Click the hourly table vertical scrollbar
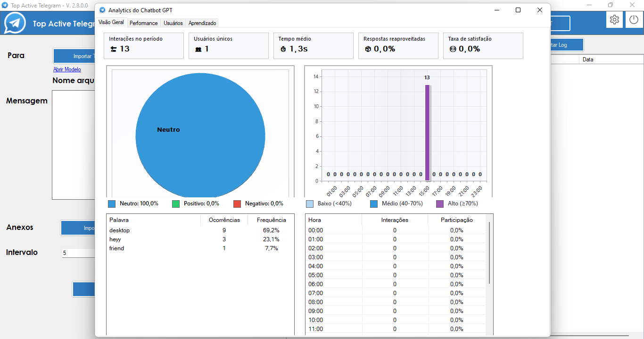Viewport: 644px width, 339px height. (x=489, y=253)
